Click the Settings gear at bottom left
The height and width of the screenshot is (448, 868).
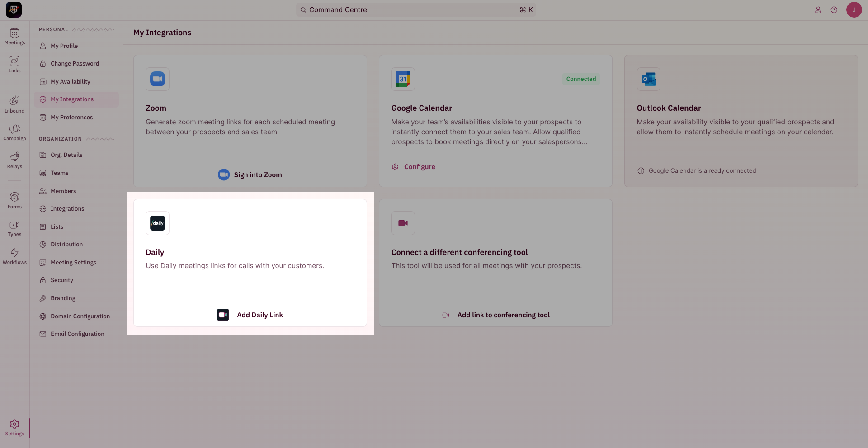(14, 427)
